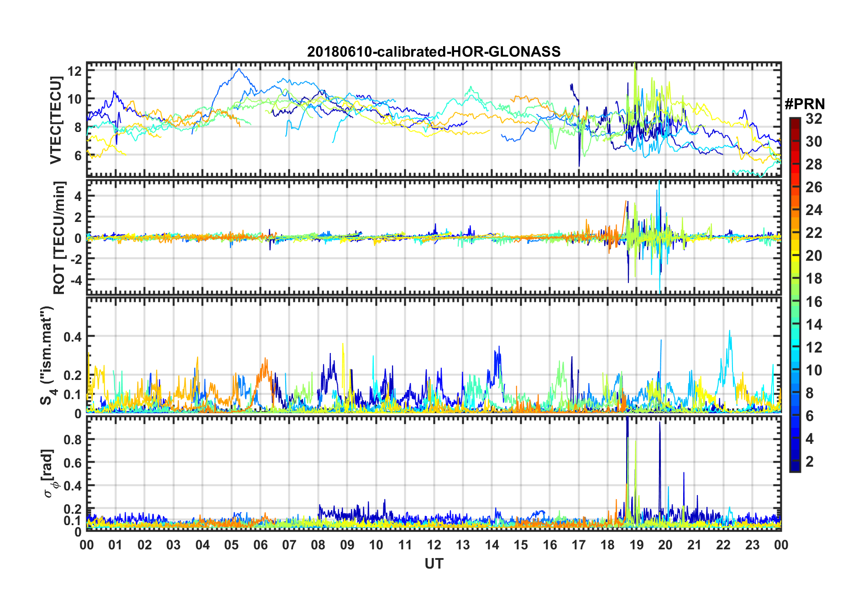Image resolution: width=868 pixels, height=590 pixels.
Task: Click the VTEC[TECU] axis label
Action: (56, 121)
